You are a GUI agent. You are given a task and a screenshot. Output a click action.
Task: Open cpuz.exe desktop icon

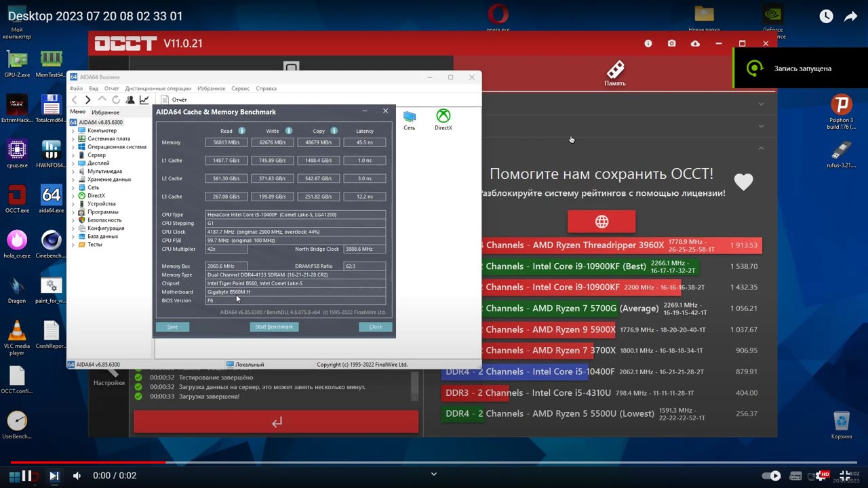coord(17,155)
